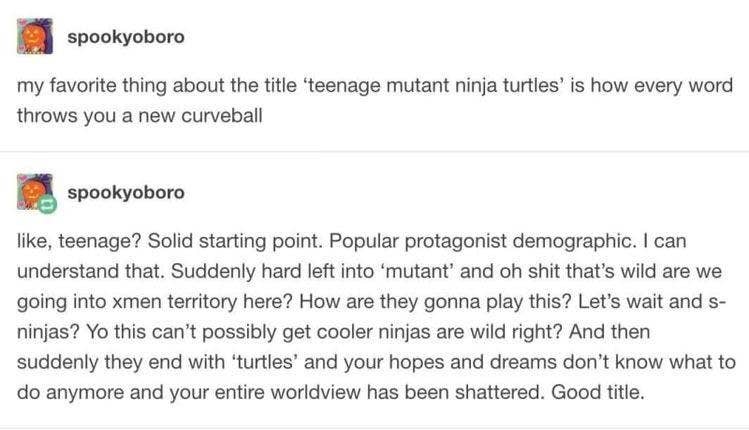The width and height of the screenshot is (749, 430).
Task: Click the divider line between the two posts
Action: click(374, 151)
